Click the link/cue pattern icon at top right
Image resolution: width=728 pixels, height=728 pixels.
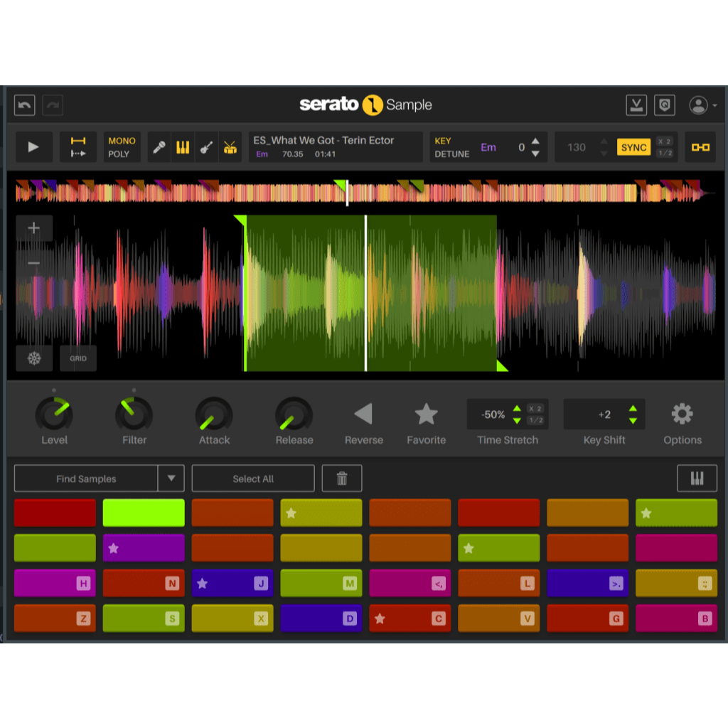pos(700,147)
